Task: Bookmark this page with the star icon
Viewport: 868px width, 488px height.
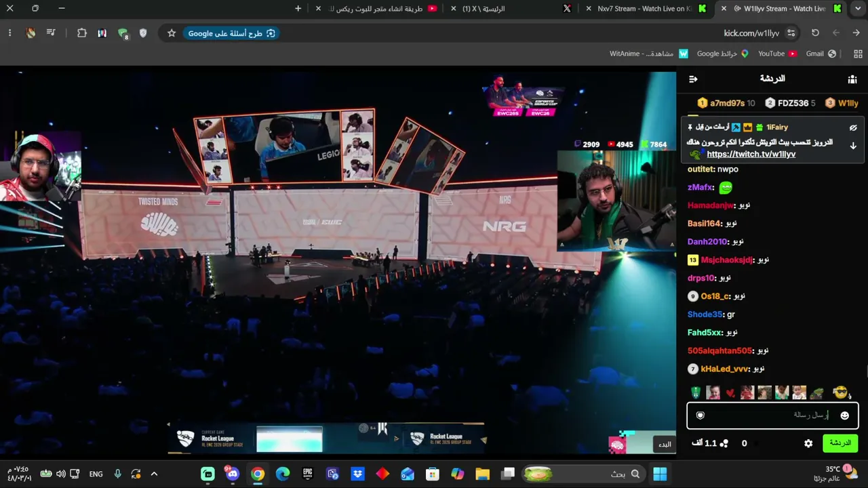Action: click(172, 33)
